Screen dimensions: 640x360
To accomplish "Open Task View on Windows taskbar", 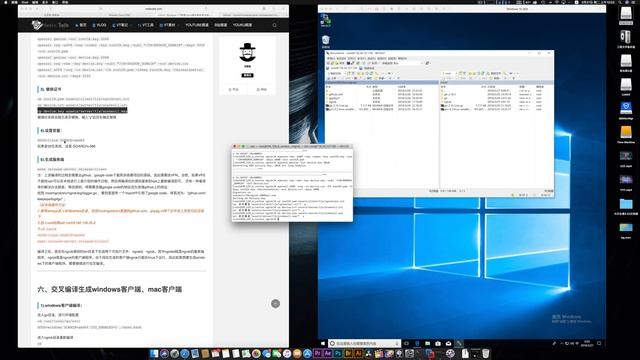I will click(407, 344).
